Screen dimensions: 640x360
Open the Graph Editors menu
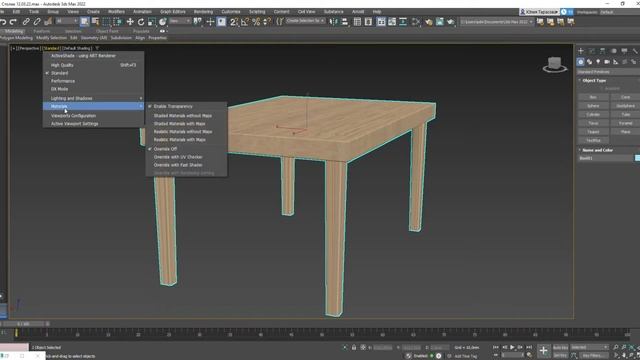[173, 12]
